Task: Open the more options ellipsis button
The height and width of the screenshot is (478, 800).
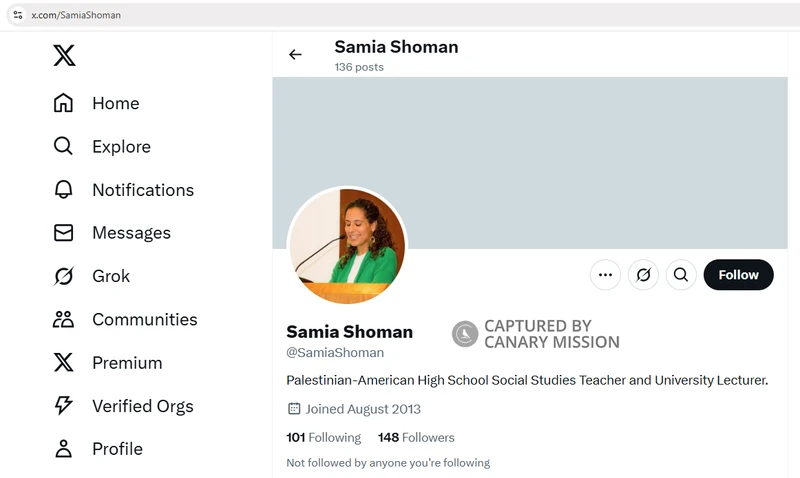Action: click(x=605, y=275)
